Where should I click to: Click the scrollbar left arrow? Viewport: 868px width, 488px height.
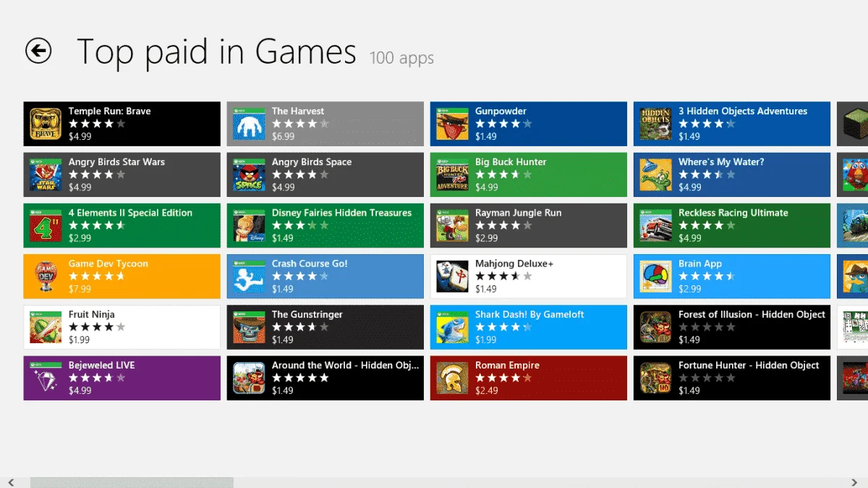point(10,482)
